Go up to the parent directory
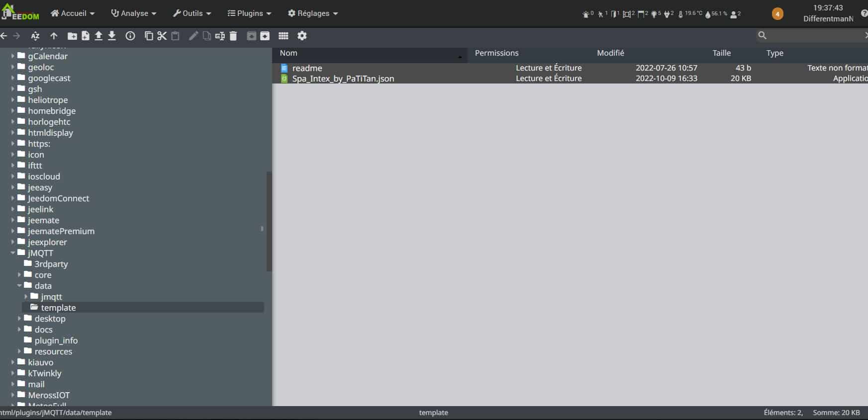The width and height of the screenshot is (868, 420). click(54, 36)
